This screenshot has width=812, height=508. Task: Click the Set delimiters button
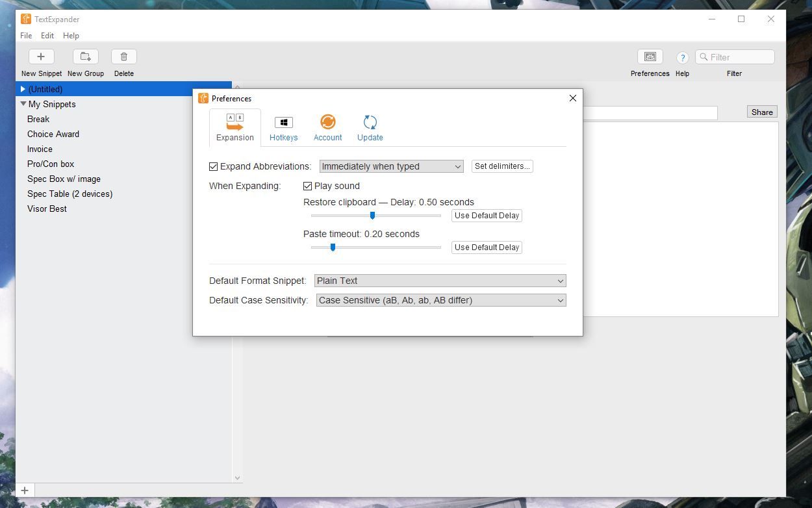click(x=501, y=166)
